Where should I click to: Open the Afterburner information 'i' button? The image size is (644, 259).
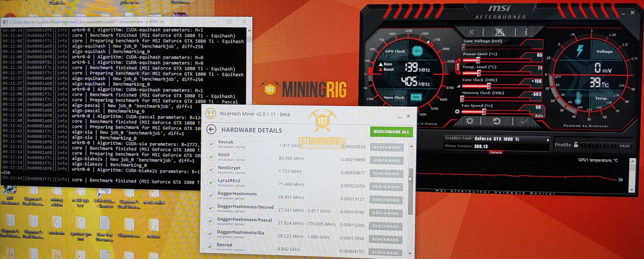pyautogui.click(x=526, y=32)
